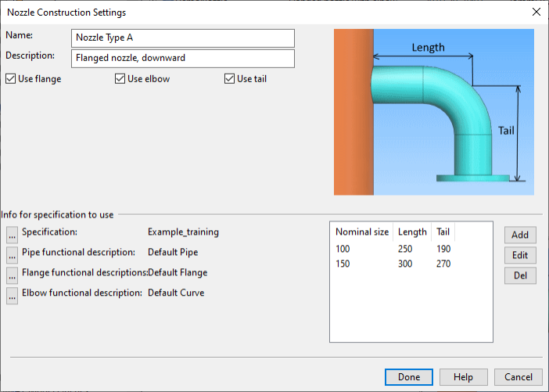549x392 pixels.
Task: Disable the Use elbow checkbox
Action: [120, 79]
